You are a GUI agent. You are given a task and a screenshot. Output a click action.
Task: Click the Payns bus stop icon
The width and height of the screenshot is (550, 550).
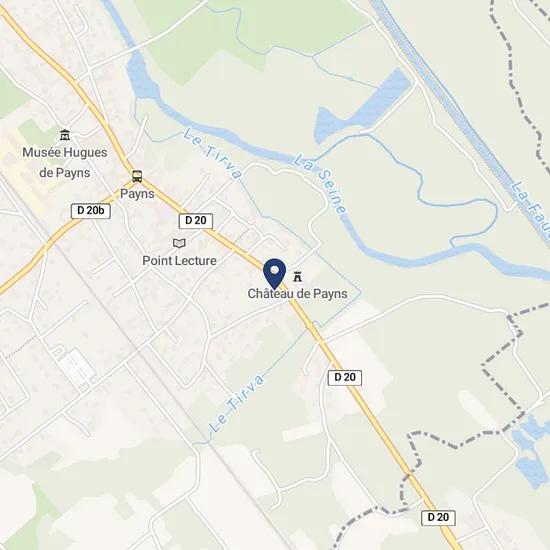[x=137, y=176]
